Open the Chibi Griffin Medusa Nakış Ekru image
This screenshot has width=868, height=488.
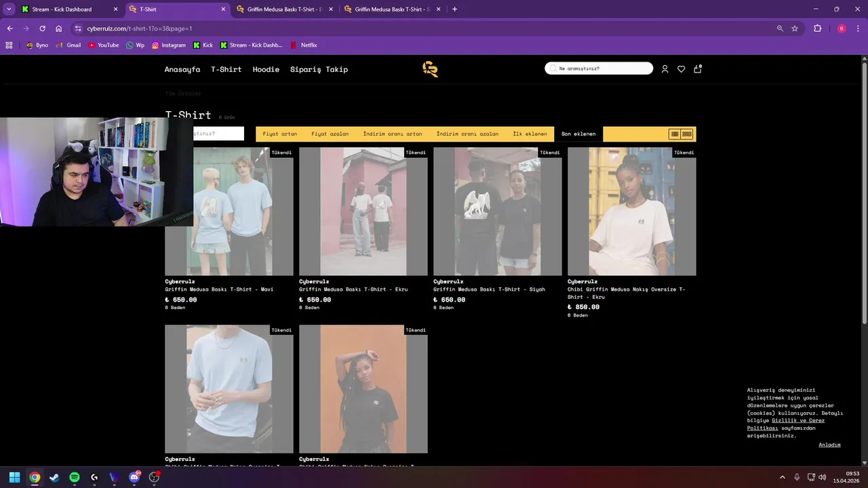tap(632, 211)
